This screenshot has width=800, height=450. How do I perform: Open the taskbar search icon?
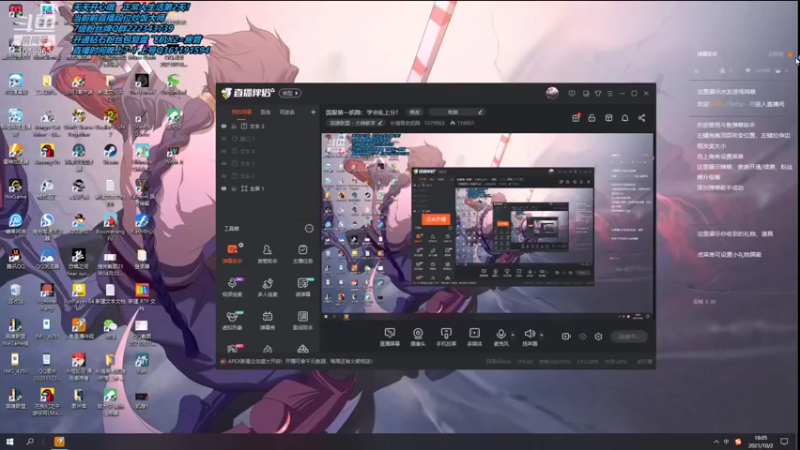[x=30, y=441]
